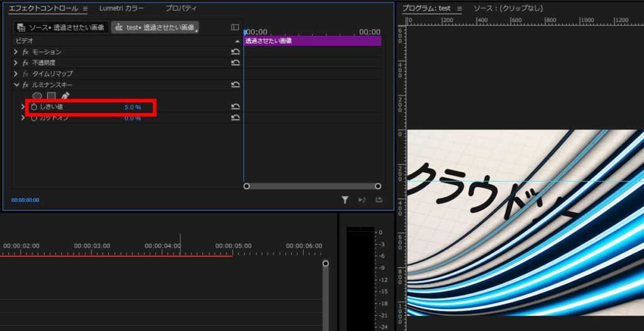Select the pen mask tool under ルミナンスキー
Image resolution: width=644 pixels, height=331 pixels.
coord(65,96)
